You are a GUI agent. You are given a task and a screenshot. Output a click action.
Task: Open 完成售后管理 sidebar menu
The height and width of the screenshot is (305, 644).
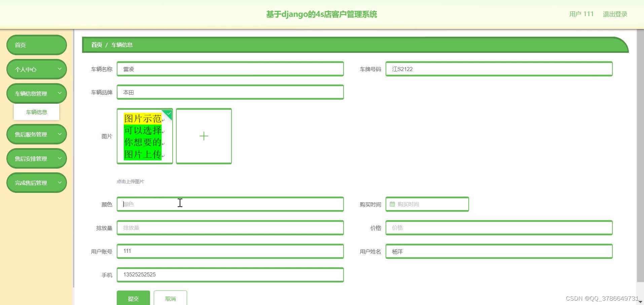point(36,182)
